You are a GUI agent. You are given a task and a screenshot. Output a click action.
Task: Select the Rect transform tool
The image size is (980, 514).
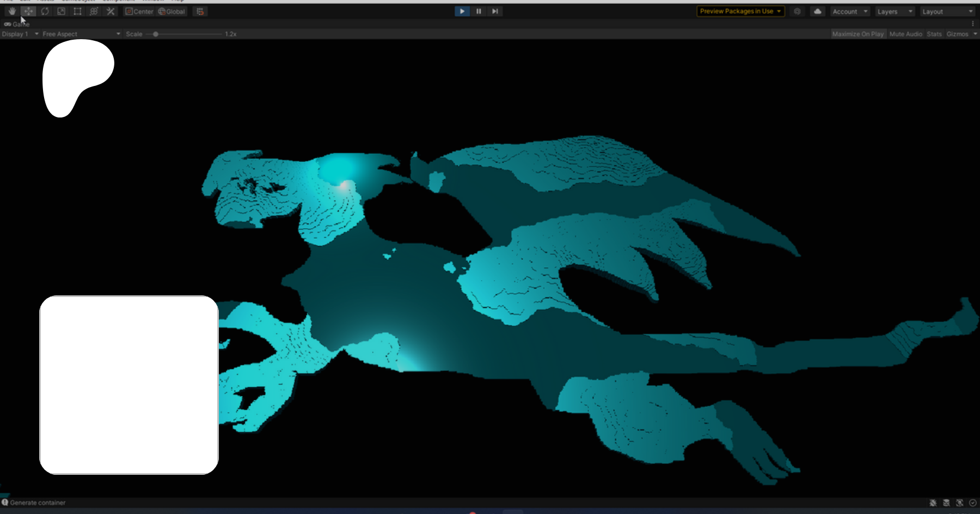coord(77,11)
